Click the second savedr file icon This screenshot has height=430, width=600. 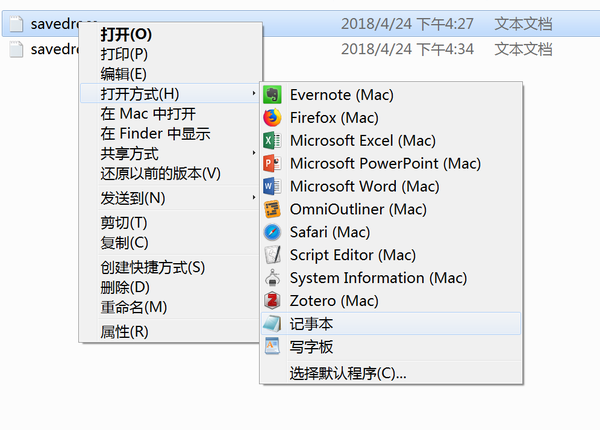coord(16,49)
